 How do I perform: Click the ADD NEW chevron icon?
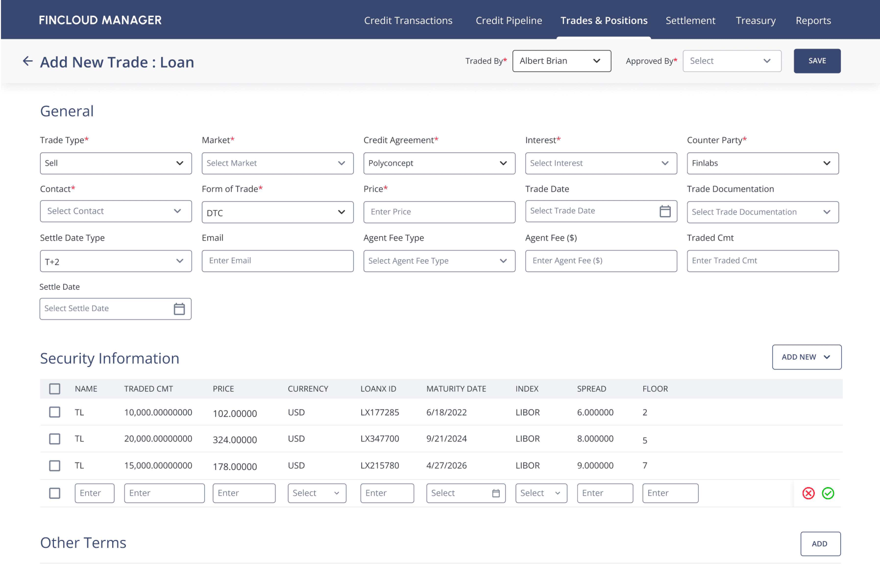[827, 357]
